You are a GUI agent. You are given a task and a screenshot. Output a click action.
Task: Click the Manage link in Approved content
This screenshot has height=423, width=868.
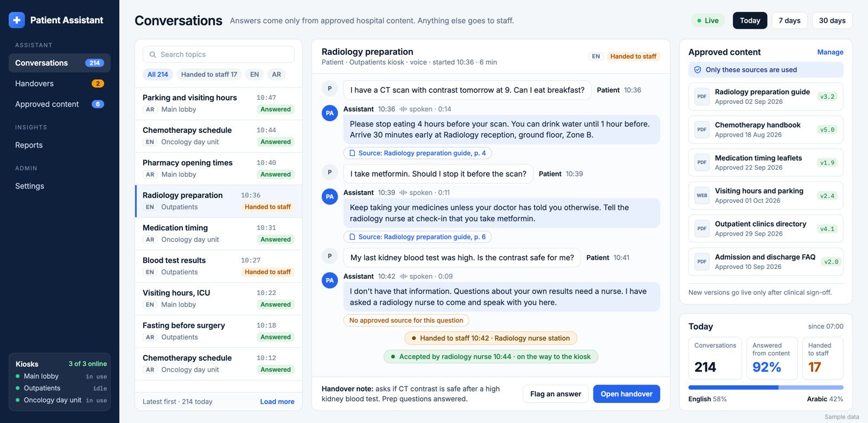pyautogui.click(x=830, y=52)
